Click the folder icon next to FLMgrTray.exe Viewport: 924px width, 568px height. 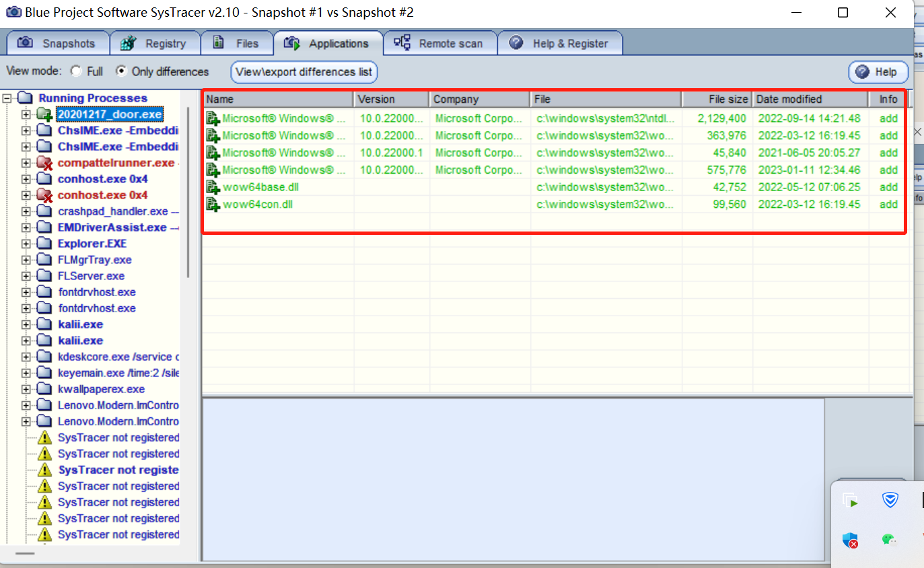click(x=44, y=260)
